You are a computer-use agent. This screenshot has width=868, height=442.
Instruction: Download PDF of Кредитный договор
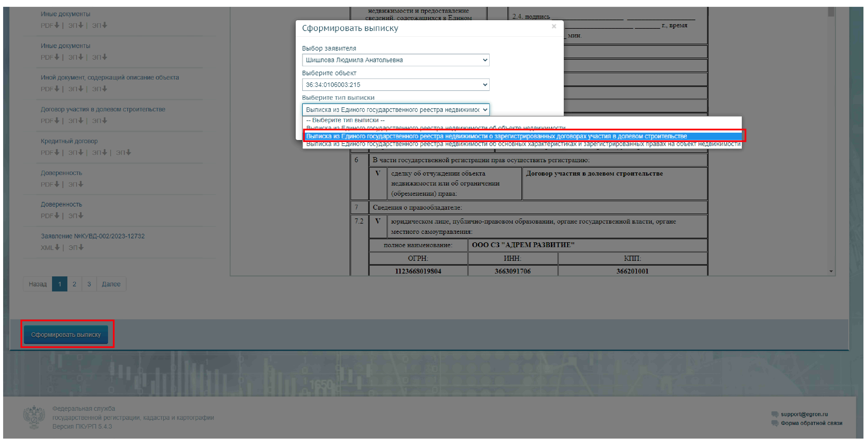pyautogui.click(x=50, y=153)
